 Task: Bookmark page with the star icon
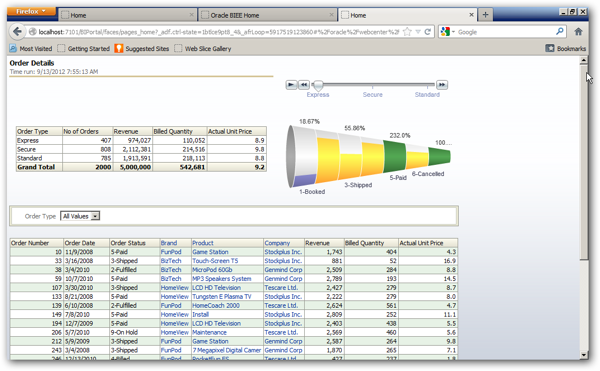pos(408,32)
